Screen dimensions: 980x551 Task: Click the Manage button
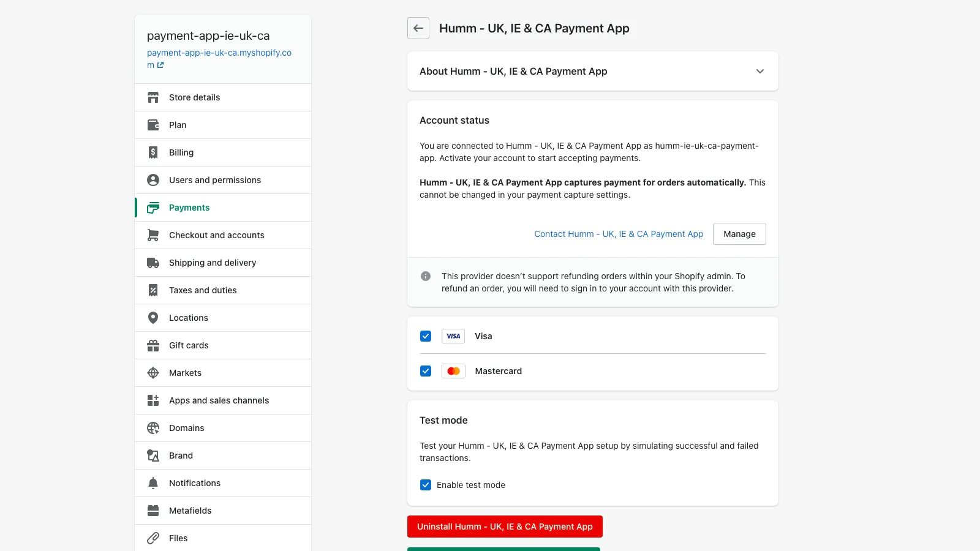pos(739,234)
